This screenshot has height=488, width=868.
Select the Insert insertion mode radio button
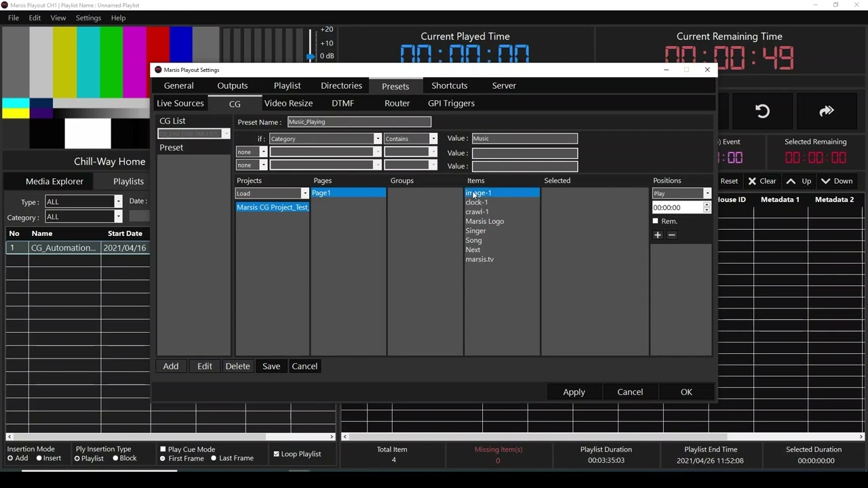coord(39,458)
